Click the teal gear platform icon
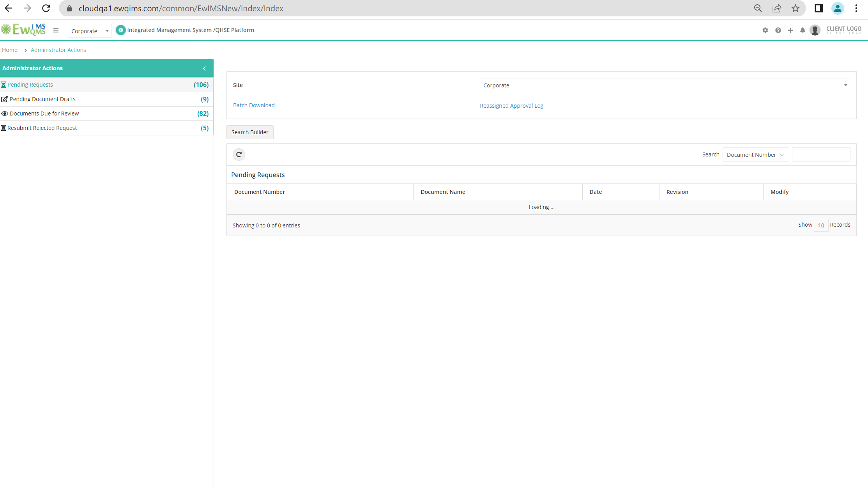The height and width of the screenshot is (488, 868). (x=121, y=30)
